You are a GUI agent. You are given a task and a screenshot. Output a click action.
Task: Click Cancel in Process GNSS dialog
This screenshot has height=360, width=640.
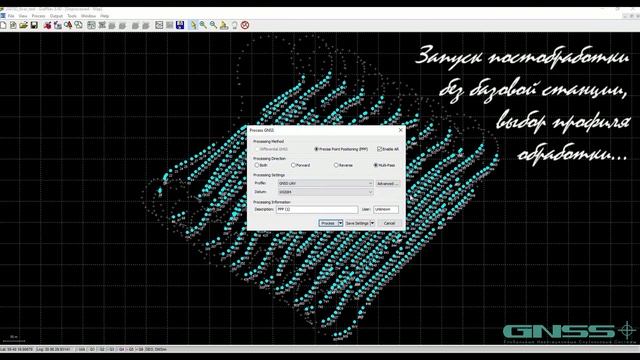(389, 223)
